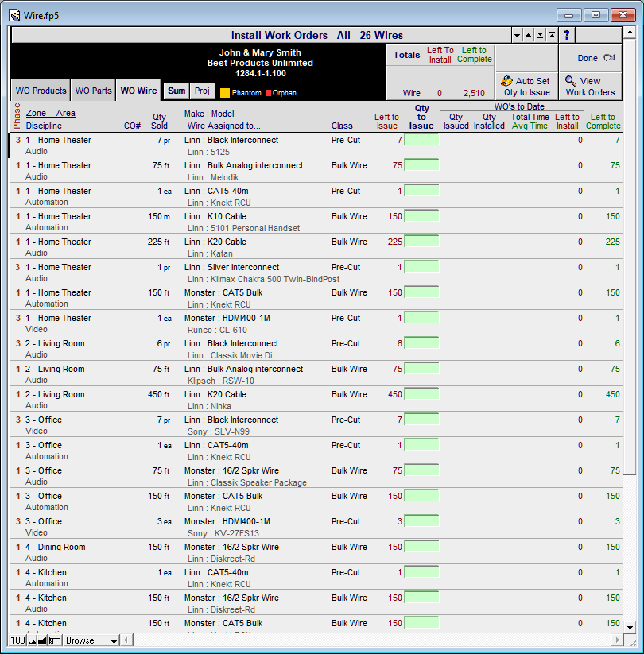Click Qty to Issue field for Runco CL-610 row
644x654 pixels.
[x=421, y=317]
